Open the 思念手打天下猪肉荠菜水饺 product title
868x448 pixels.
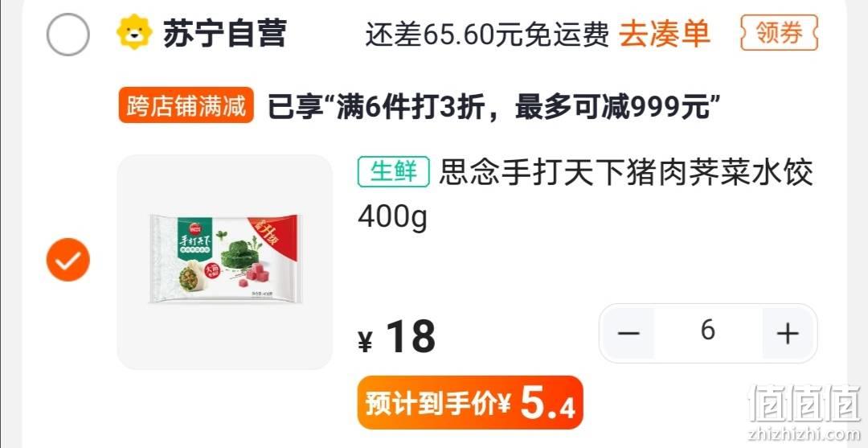click(625, 173)
